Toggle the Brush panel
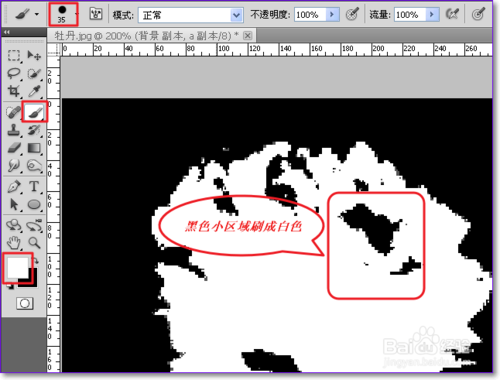 click(x=96, y=14)
